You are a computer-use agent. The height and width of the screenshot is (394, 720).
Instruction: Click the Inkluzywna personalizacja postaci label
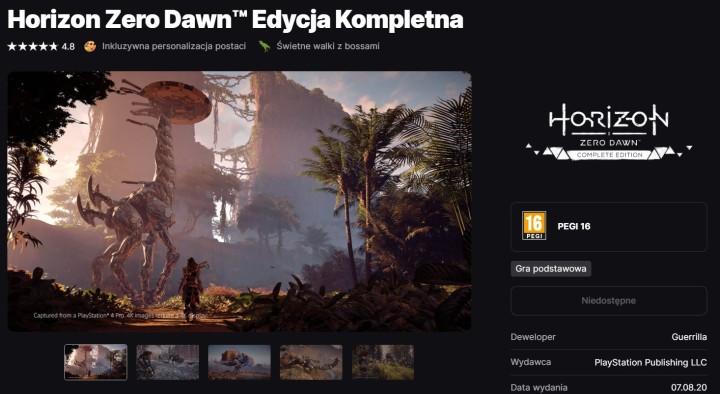(x=174, y=46)
